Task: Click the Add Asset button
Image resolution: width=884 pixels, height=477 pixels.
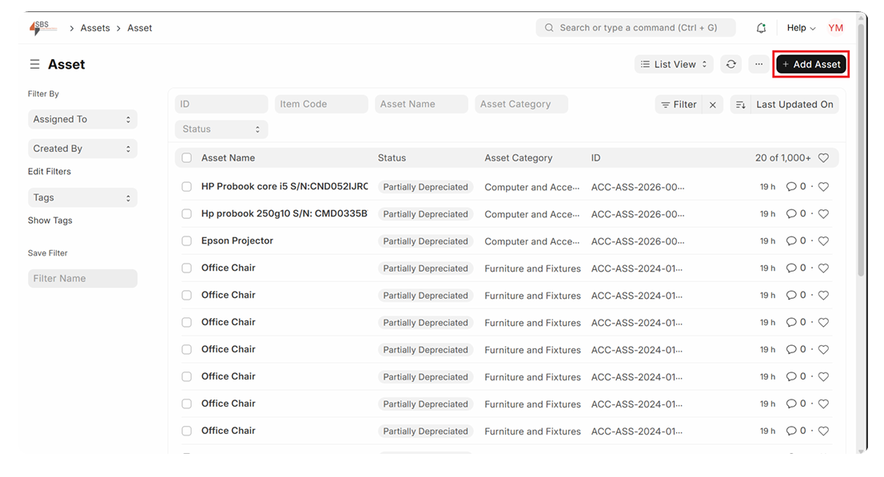Action: pos(811,64)
